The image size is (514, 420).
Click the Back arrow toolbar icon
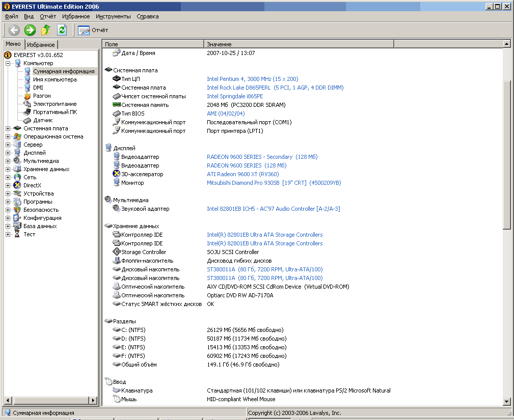pos(14,30)
